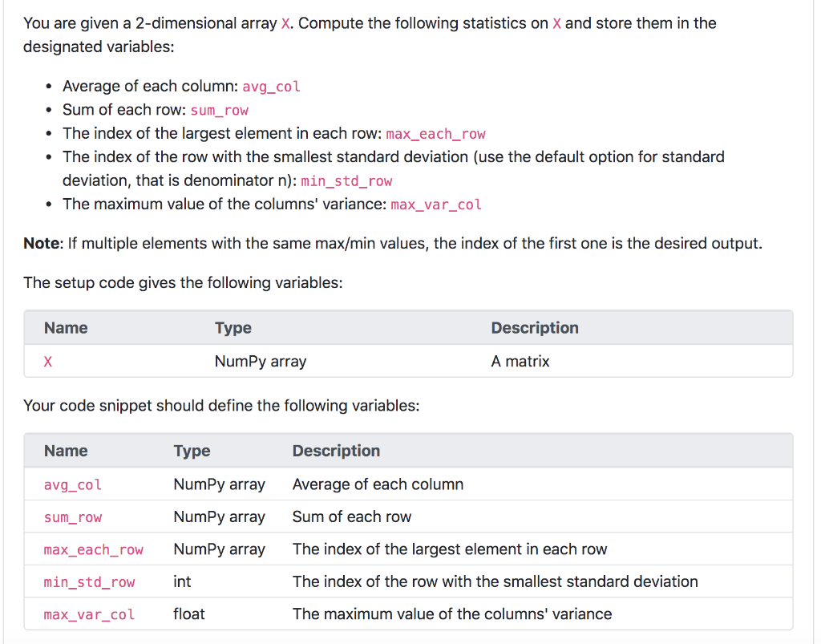This screenshot has height=644, width=821.
Task: Click the Type header of setup table
Action: coord(233,328)
